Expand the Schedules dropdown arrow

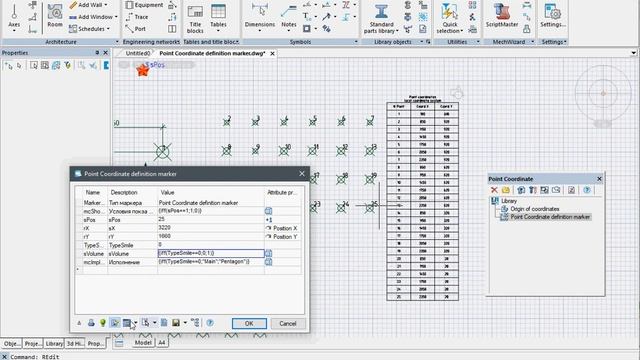[x=108, y=29]
